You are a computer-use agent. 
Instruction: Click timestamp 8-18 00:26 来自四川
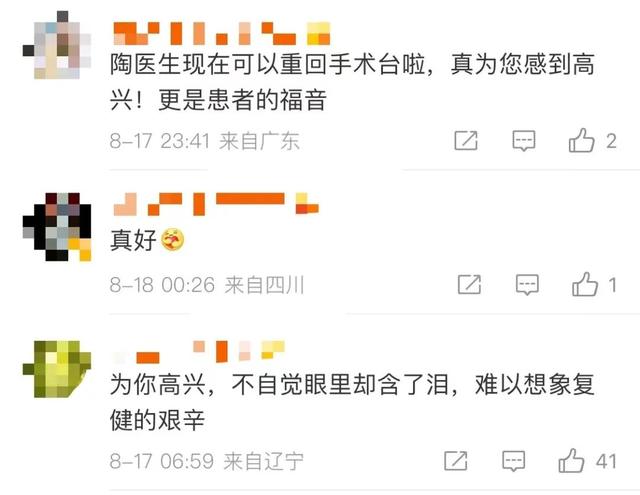(x=207, y=284)
